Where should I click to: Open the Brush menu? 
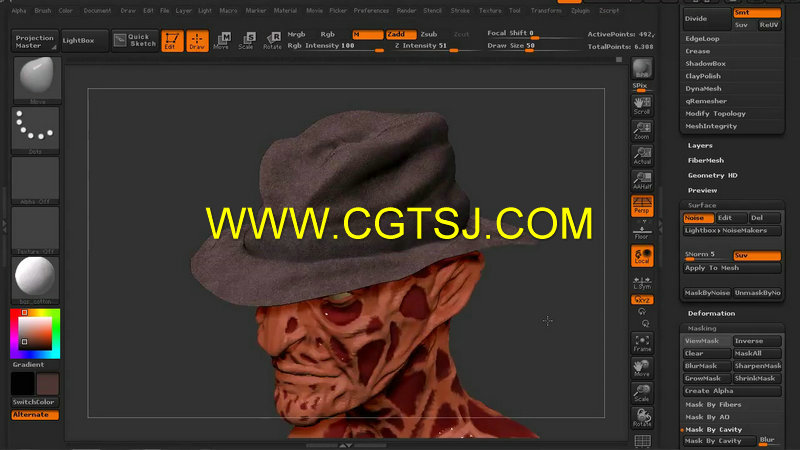tap(43, 10)
